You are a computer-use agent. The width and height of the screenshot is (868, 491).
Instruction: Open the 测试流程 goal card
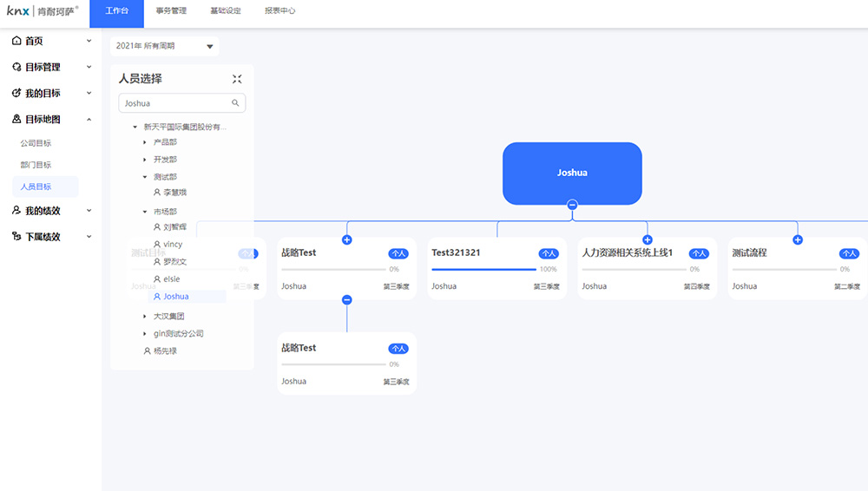[798, 268]
